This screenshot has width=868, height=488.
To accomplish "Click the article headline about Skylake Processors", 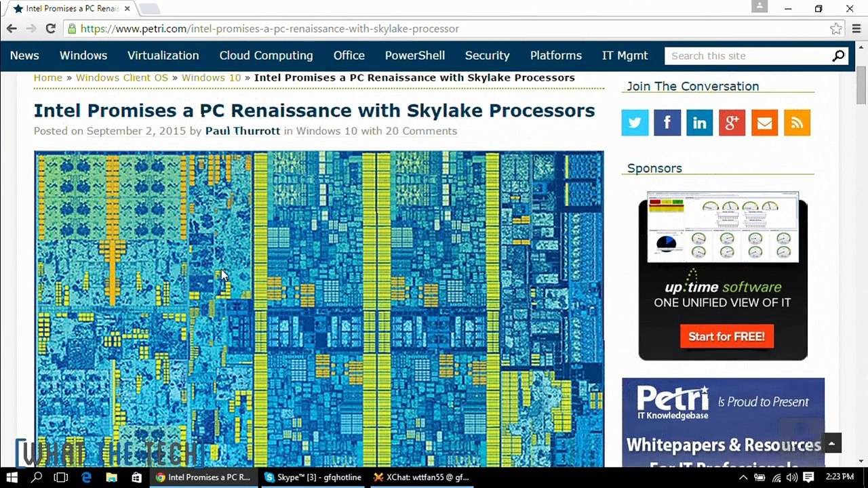I will pyautogui.click(x=315, y=110).
